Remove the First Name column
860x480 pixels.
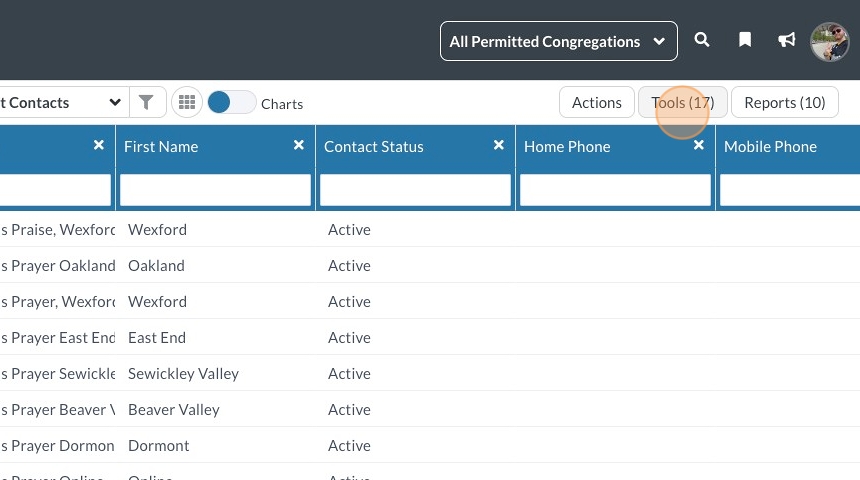click(x=299, y=145)
